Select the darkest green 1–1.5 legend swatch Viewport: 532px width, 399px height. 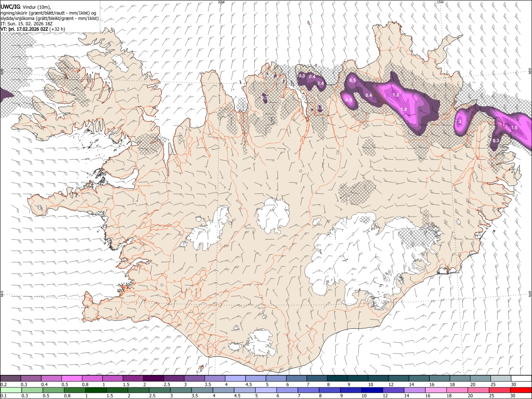(x=95, y=390)
